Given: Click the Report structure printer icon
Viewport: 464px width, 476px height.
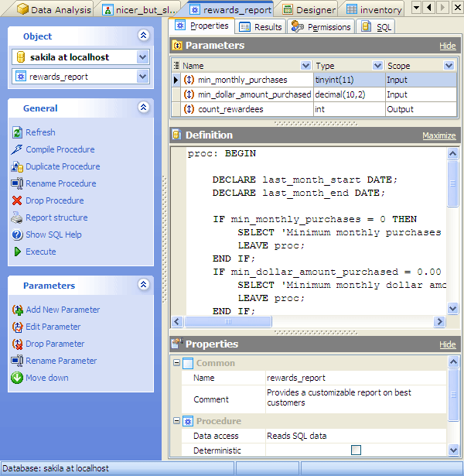Looking at the screenshot, I should click(x=17, y=217).
